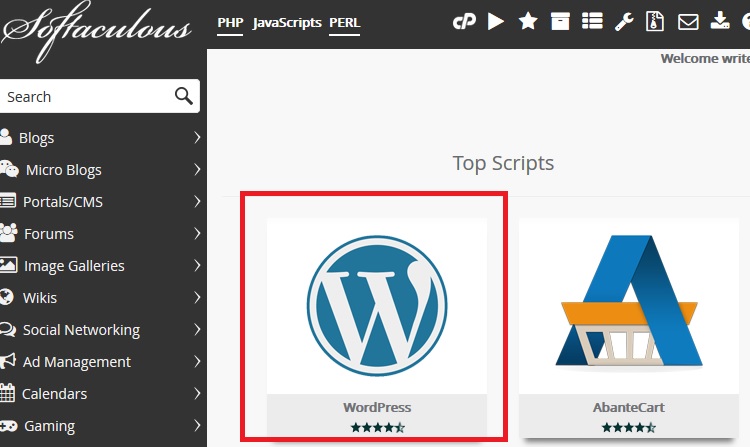
Task: Click the Gaming controller icon
Action: point(8,425)
